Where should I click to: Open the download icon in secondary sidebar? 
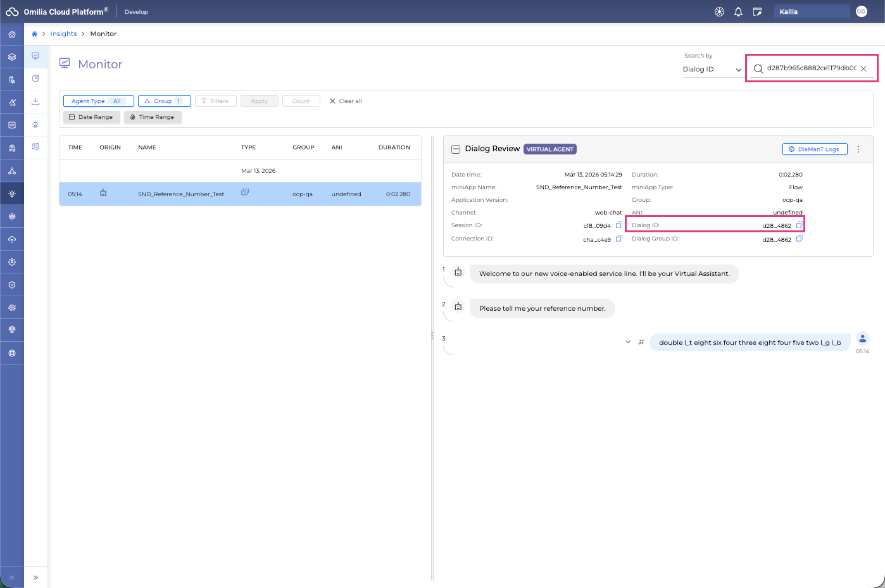tap(35, 101)
